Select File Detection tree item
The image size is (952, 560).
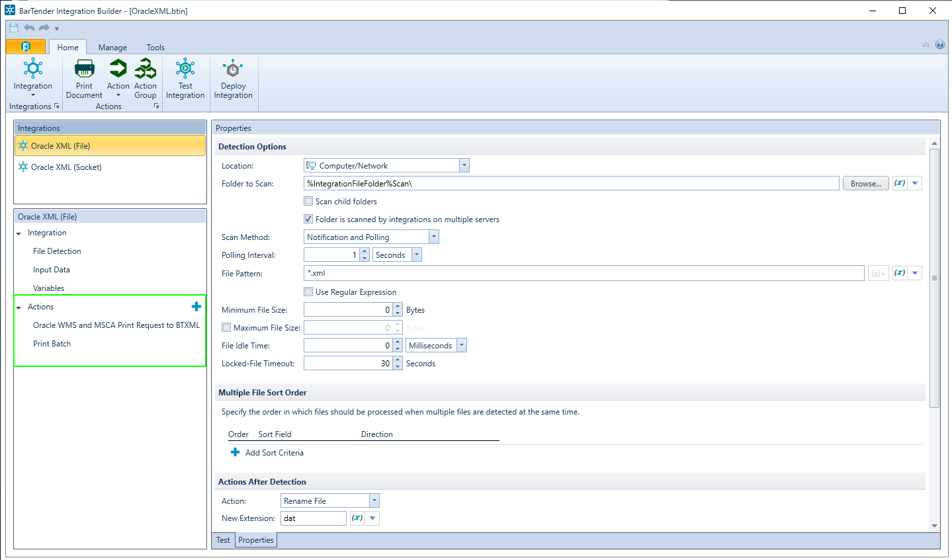[57, 251]
